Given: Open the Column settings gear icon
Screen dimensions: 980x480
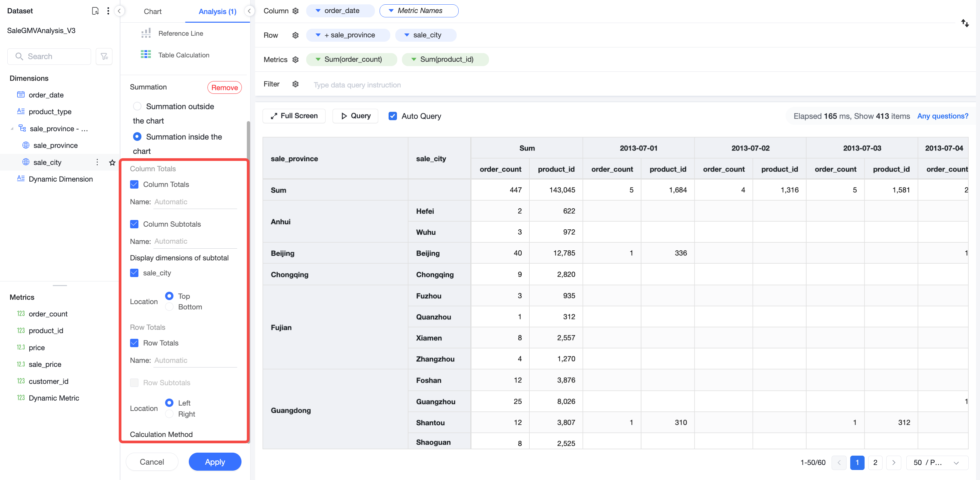Looking at the screenshot, I should (x=296, y=11).
